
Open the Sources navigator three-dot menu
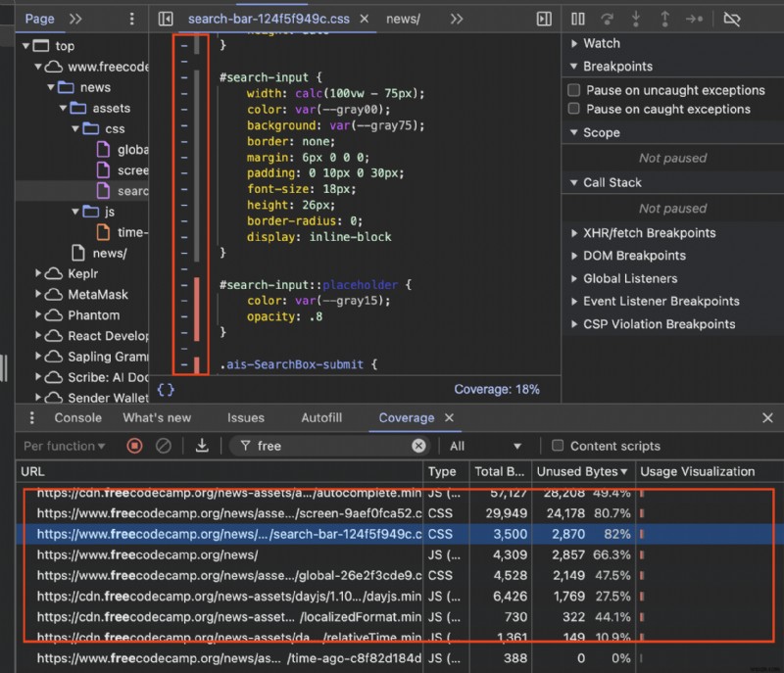[x=131, y=19]
